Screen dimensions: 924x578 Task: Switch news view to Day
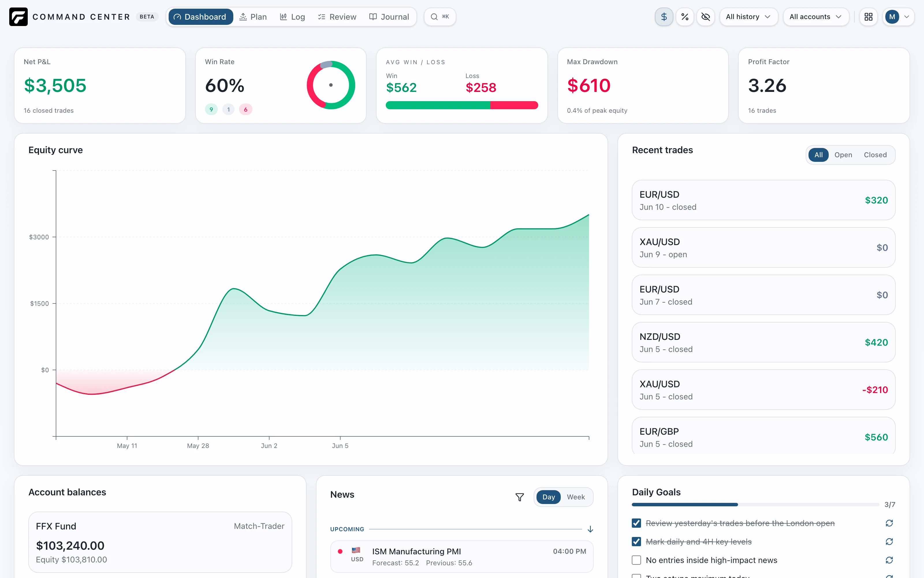point(548,497)
